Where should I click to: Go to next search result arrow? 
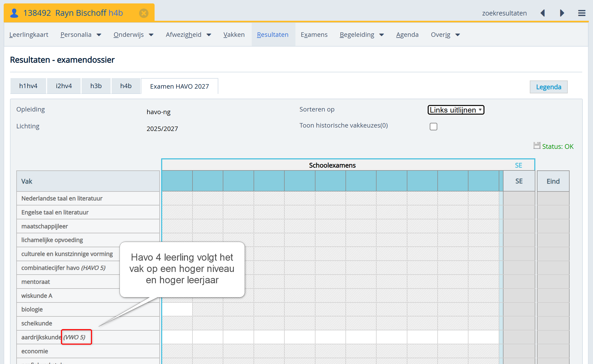coord(562,13)
